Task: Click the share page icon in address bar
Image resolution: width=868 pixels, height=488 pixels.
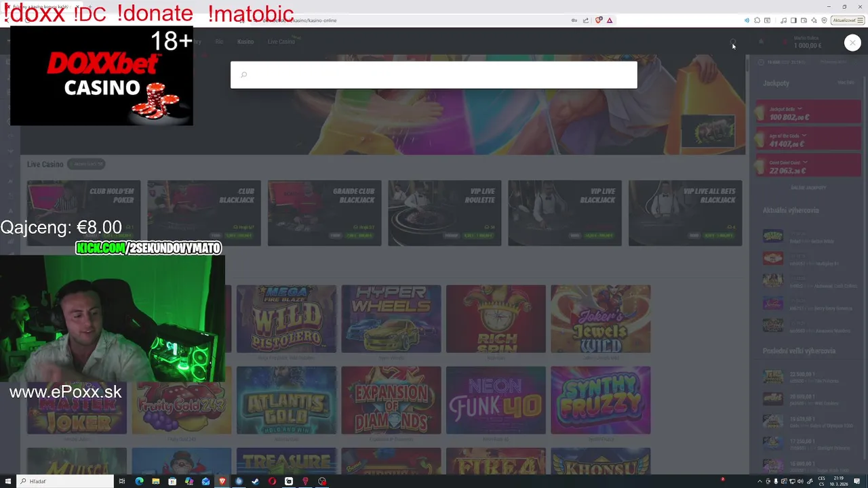Action: [586, 20]
